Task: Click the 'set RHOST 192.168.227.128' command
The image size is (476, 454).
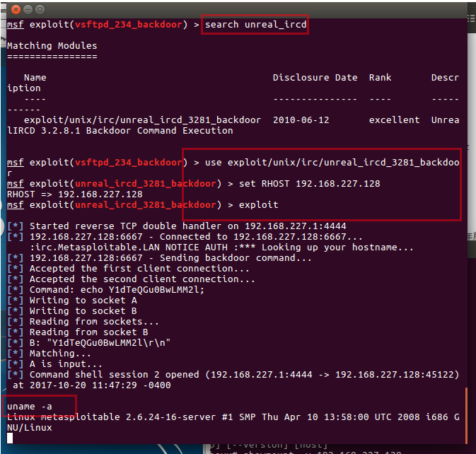Action: tap(309, 184)
